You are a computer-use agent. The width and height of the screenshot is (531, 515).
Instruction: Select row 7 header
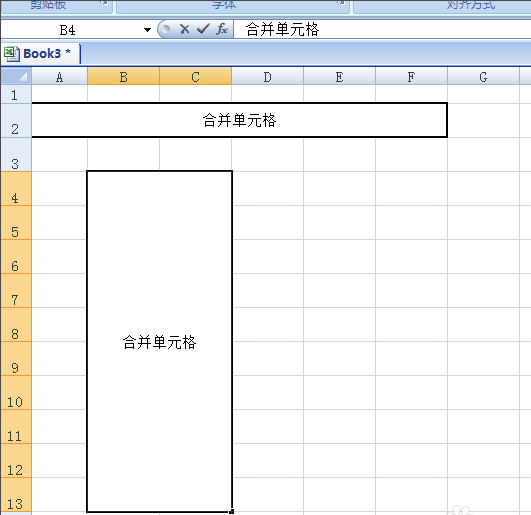point(16,291)
